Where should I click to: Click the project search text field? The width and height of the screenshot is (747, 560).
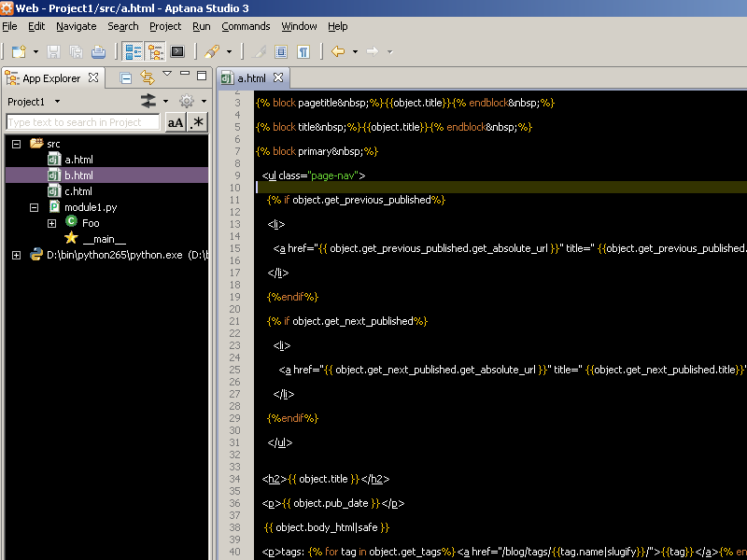tap(82, 122)
